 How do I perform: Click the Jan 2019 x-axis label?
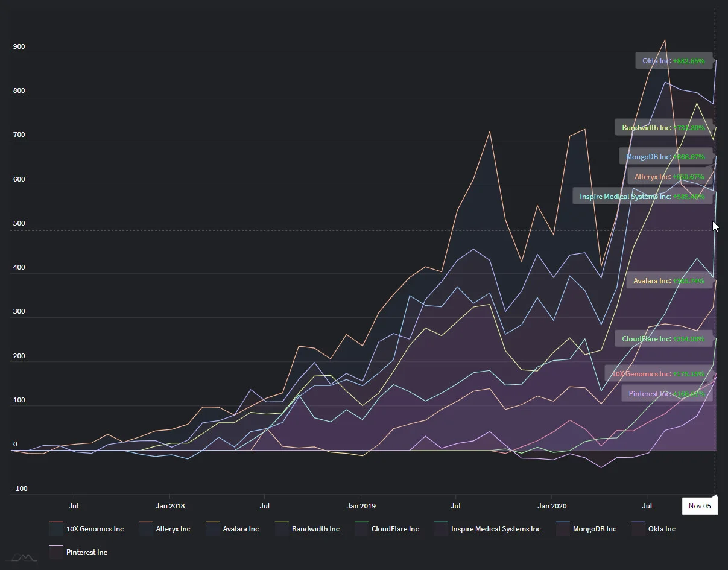pos(361,506)
